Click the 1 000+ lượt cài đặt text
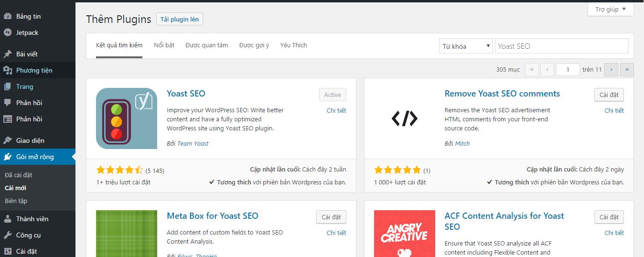Screen dimensions: 644x257 [400, 182]
